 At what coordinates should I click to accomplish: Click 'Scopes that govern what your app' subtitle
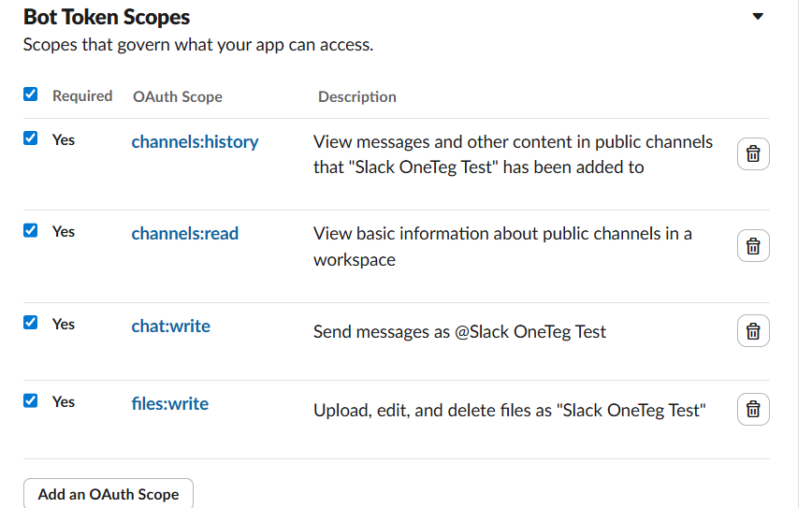[197, 45]
